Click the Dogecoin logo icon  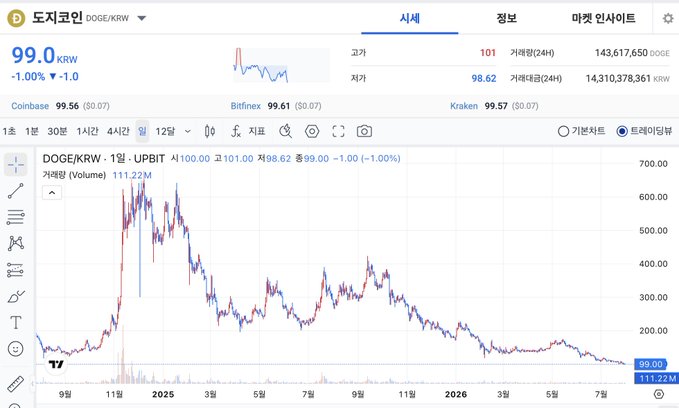(x=16, y=18)
